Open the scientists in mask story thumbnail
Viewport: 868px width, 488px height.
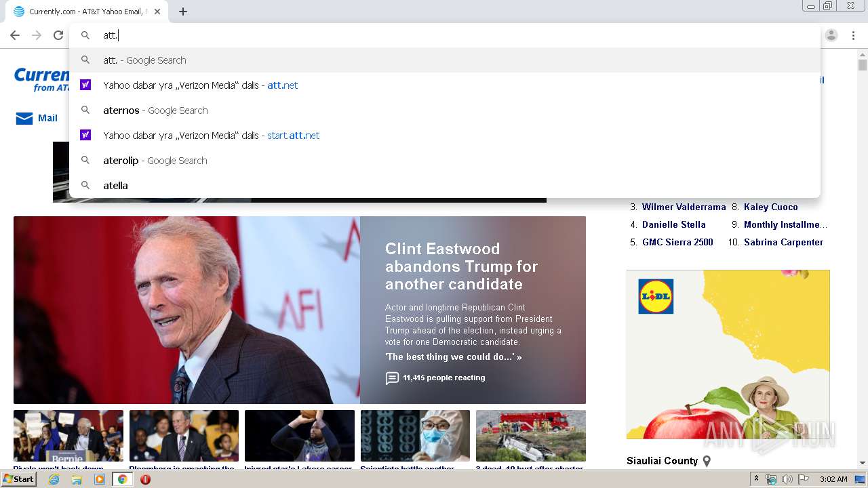(x=415, y=436)
